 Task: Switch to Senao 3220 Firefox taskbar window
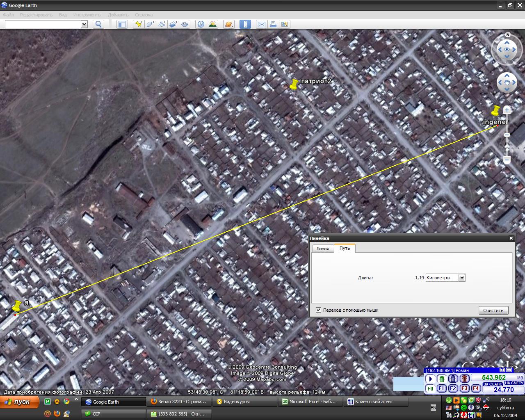tap(179, 402)
